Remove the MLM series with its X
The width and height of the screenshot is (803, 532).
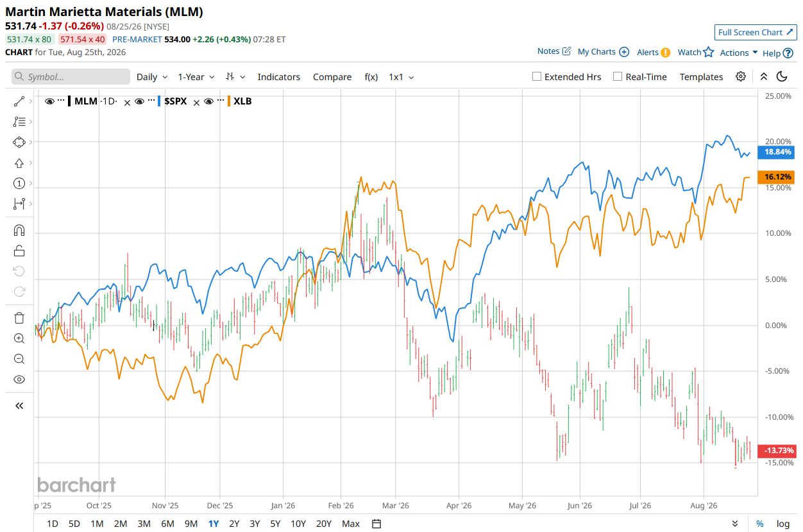pos(127,102)
